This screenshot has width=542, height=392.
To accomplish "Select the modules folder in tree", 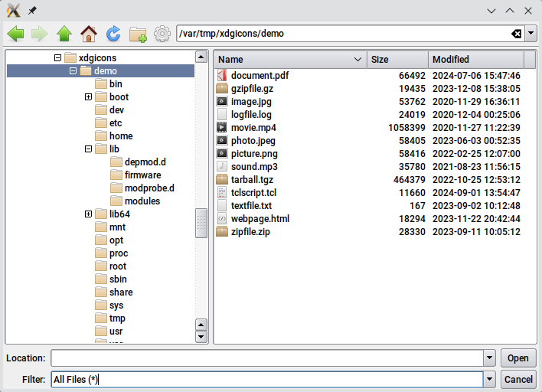I will pyautogui.click(x=135, y=201).
